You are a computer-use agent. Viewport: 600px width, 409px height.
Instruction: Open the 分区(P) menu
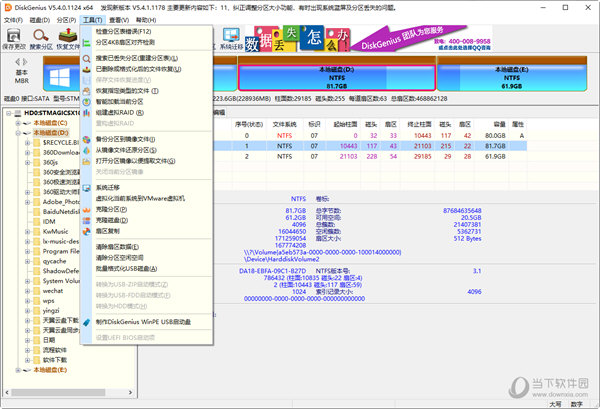click(x=66, y=20)
